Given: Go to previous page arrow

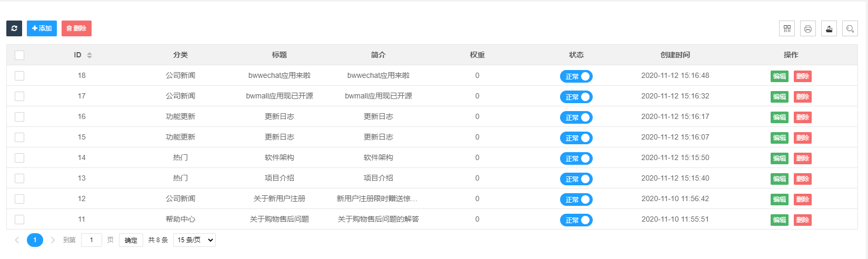Looking at the screenshot, I should coord(17,240).
